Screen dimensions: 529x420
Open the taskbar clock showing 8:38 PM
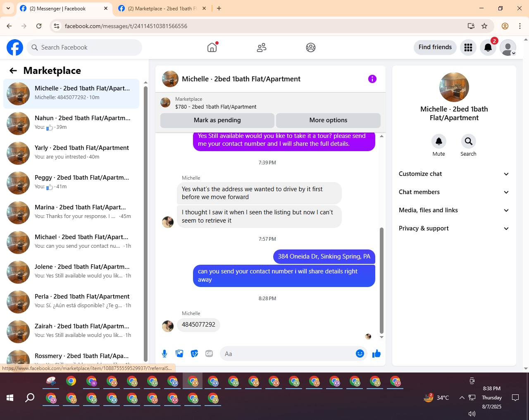point(492,398)
